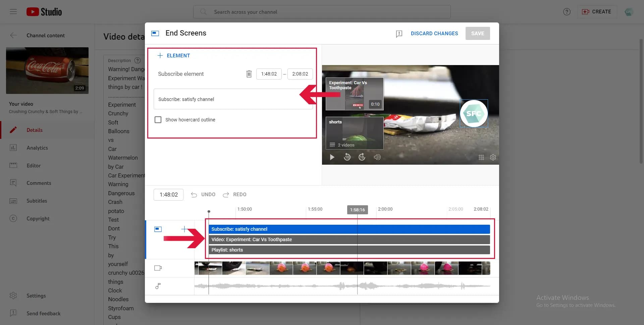
Task: Click the end time field showing 2:08:02
Action: click(300, 74)
